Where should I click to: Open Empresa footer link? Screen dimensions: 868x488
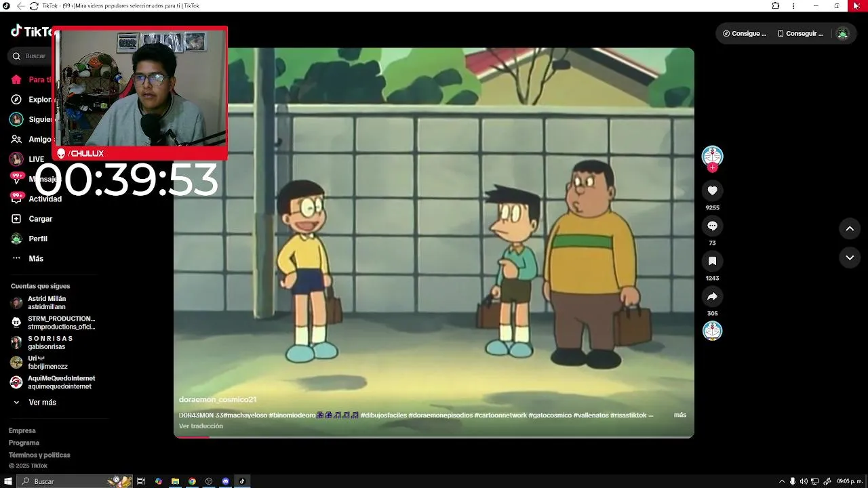pos(22,430)
